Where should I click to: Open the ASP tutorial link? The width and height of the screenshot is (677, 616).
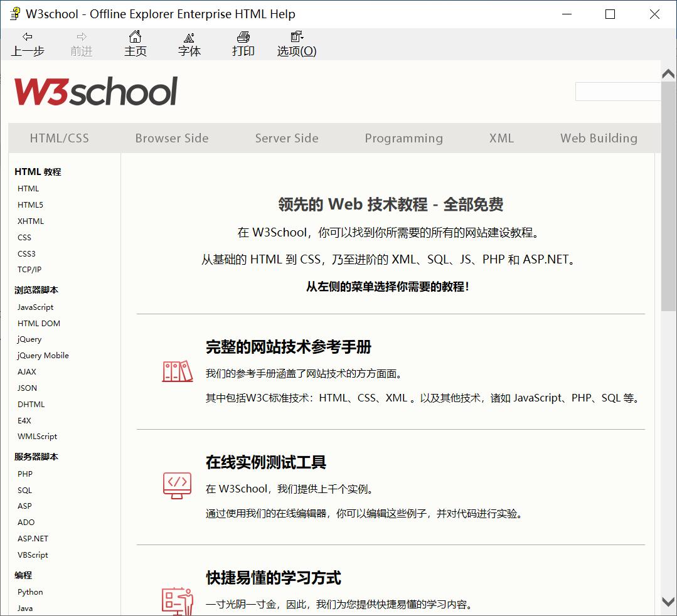click(x=24, y=506)
